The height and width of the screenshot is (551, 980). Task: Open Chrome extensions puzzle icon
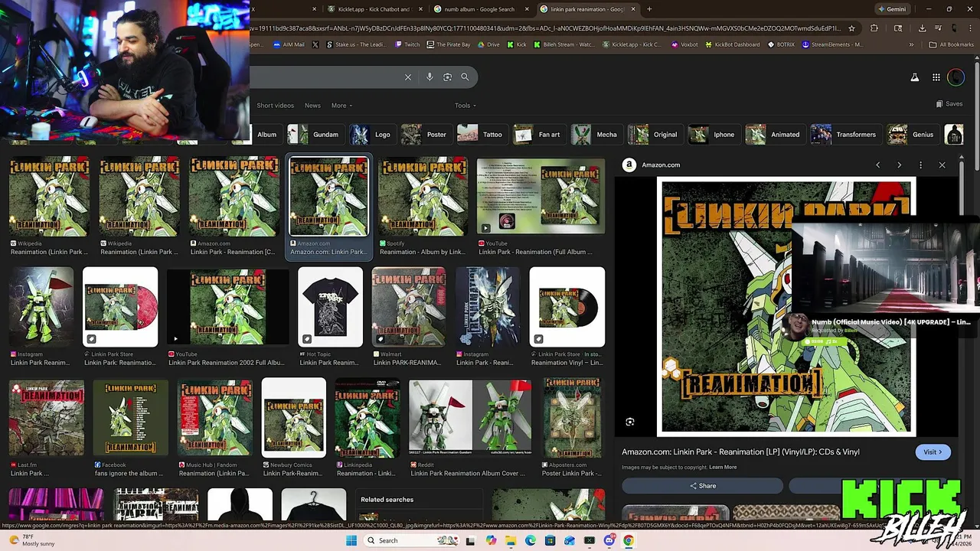[x=874, y=28]
